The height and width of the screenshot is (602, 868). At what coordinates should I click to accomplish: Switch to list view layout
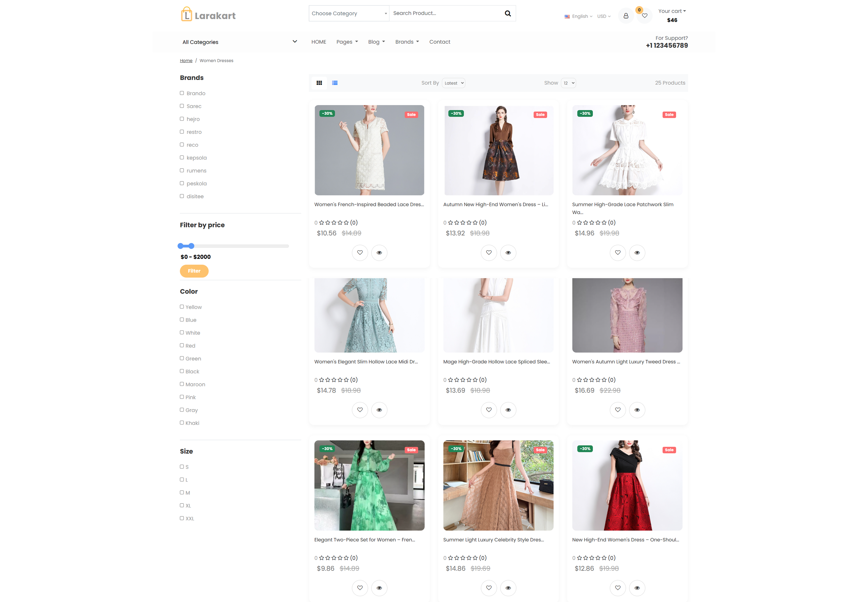click(335, 83)
